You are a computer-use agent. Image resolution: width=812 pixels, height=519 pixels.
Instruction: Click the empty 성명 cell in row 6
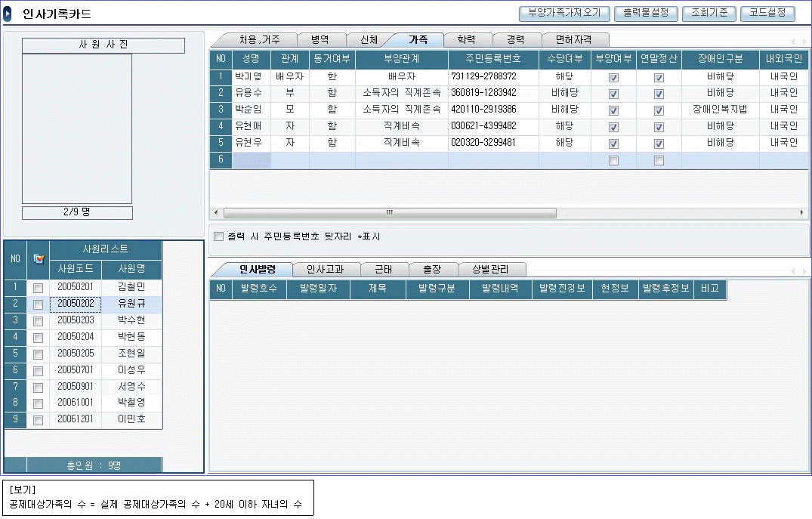(252, 159)
